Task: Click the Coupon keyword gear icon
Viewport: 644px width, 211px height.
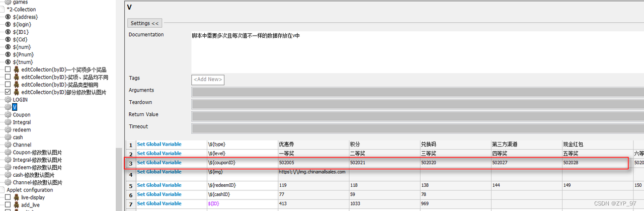Action: pyautogui.click(x=8, y=115)
